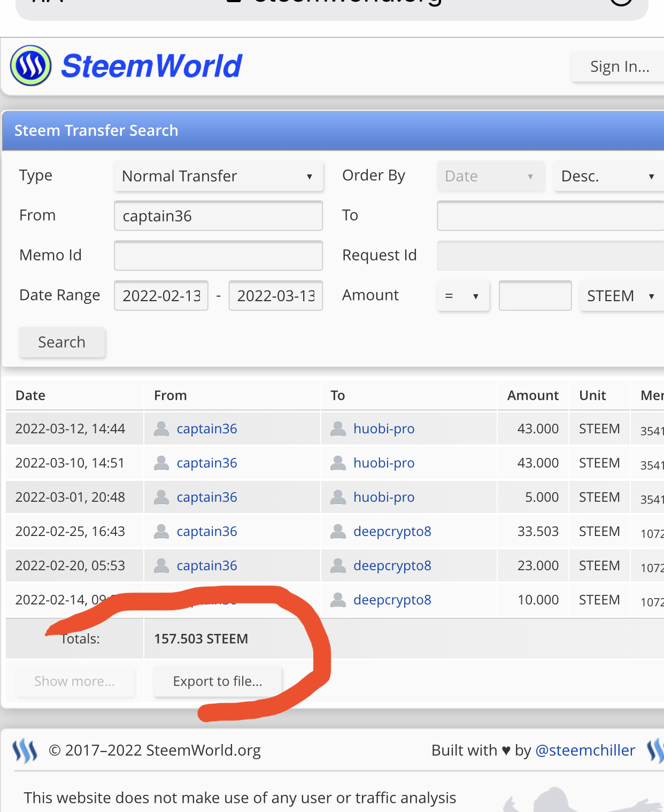Click the Request Id input field
664x812 pixels.
click(x=551, y=255)
